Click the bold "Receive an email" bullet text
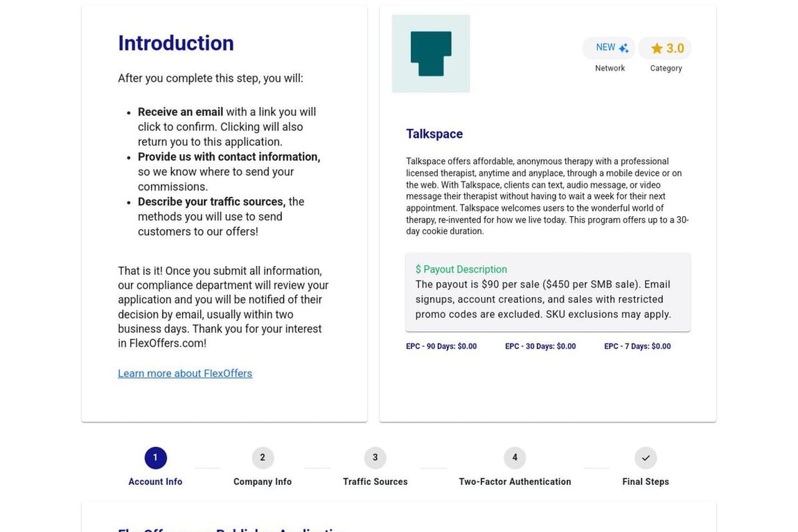The image size is (798, 532). [180, 112]
